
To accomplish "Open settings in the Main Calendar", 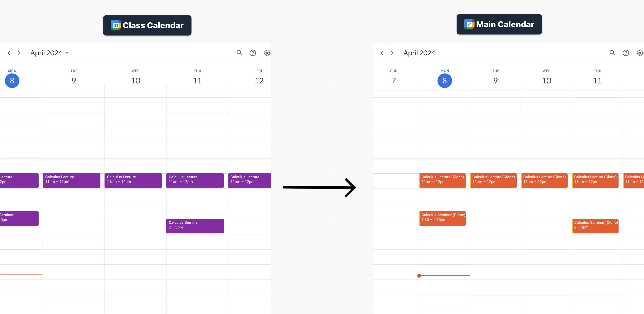I will click(x=640, y=53).
